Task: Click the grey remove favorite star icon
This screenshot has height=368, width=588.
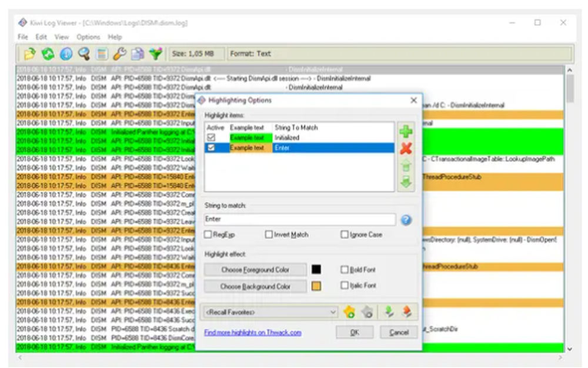Action: tap(367, 312)
